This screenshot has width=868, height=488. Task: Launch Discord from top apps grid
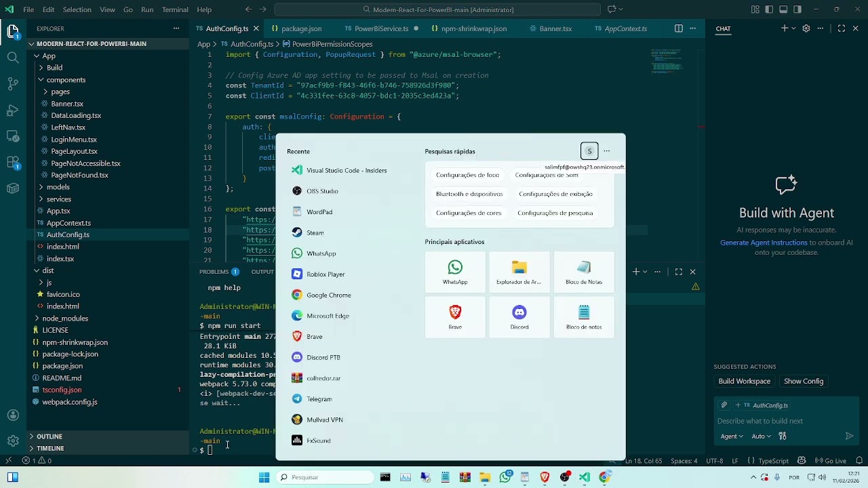tap(519, 317)
